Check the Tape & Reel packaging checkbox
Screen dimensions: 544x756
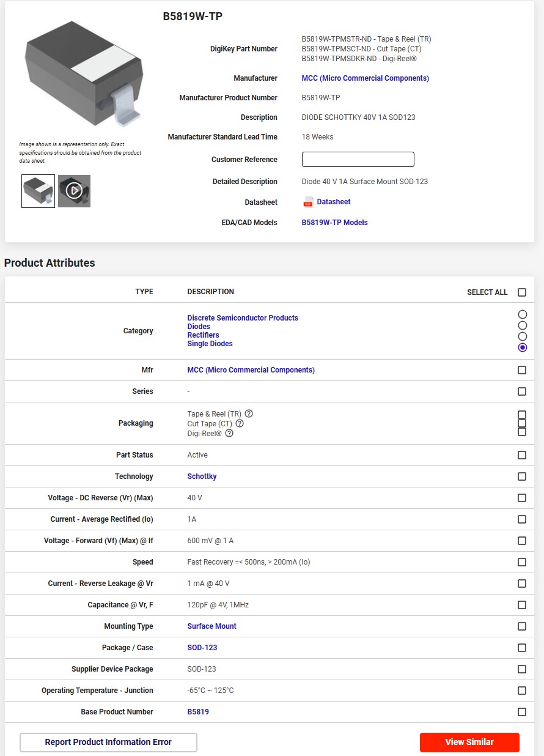click(x=522, y=415)
